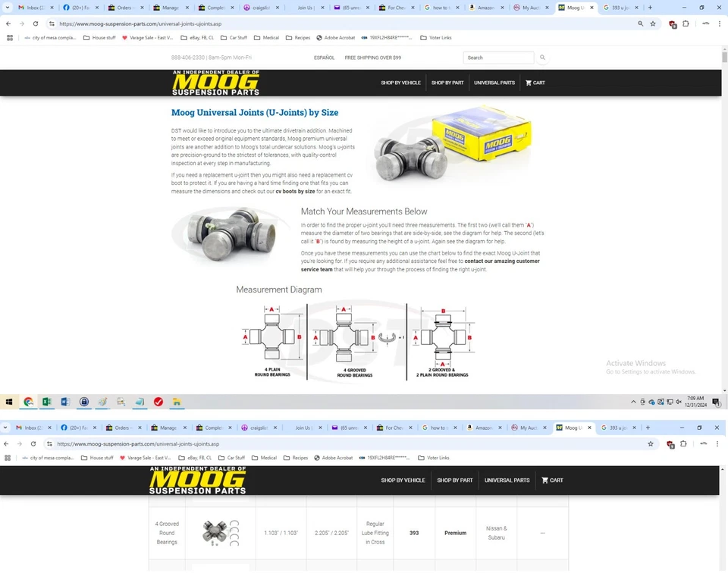Open the red checkmark app on taskbar
This screenshot has width=728, height=576.
(158, 402)
